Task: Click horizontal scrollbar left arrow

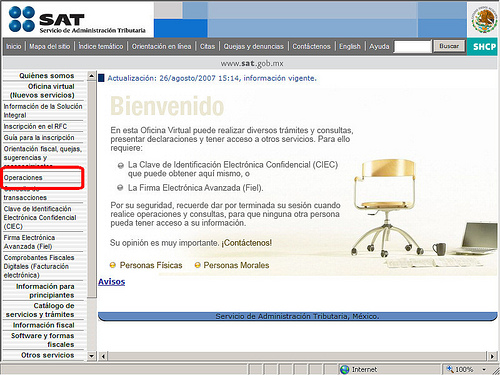Action: pos(103,356)
